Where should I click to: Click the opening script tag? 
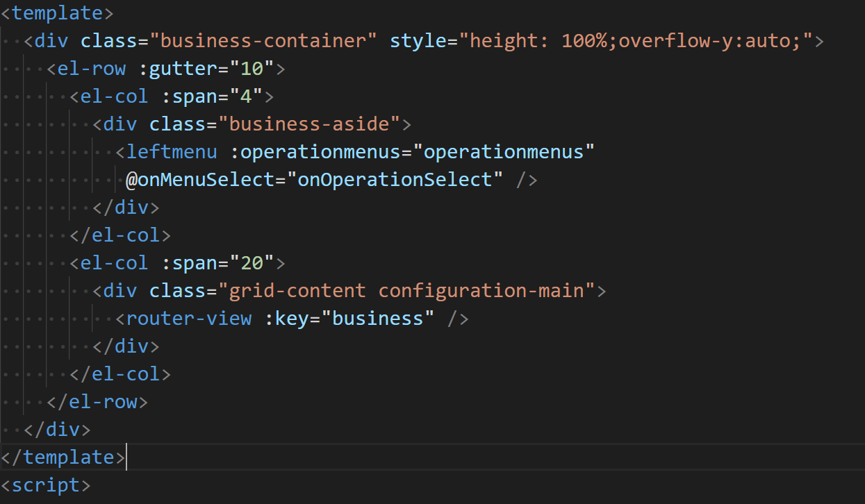46,485
